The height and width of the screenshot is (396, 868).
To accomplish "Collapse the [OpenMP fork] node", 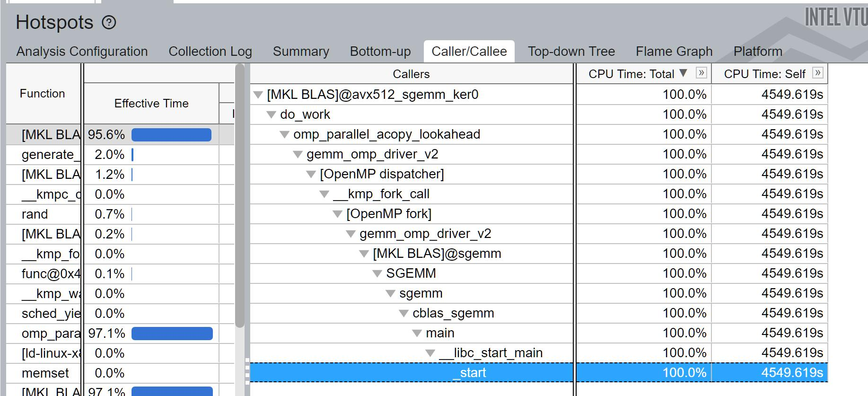I will tap(337, 214).
